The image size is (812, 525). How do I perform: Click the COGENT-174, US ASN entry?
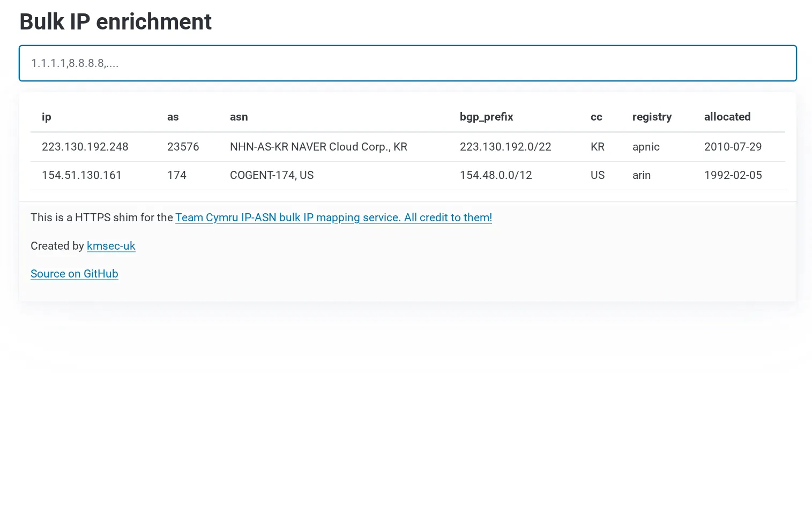272,175
